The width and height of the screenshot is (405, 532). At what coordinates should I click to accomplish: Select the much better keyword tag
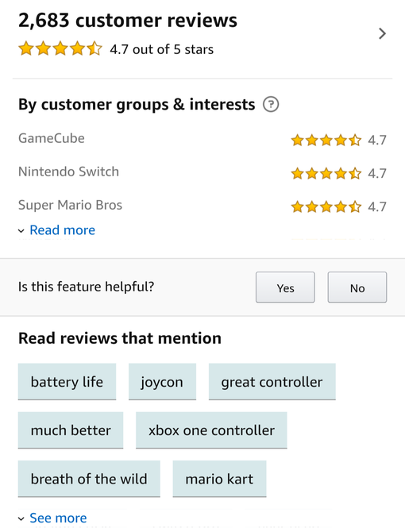click(71, 430)
